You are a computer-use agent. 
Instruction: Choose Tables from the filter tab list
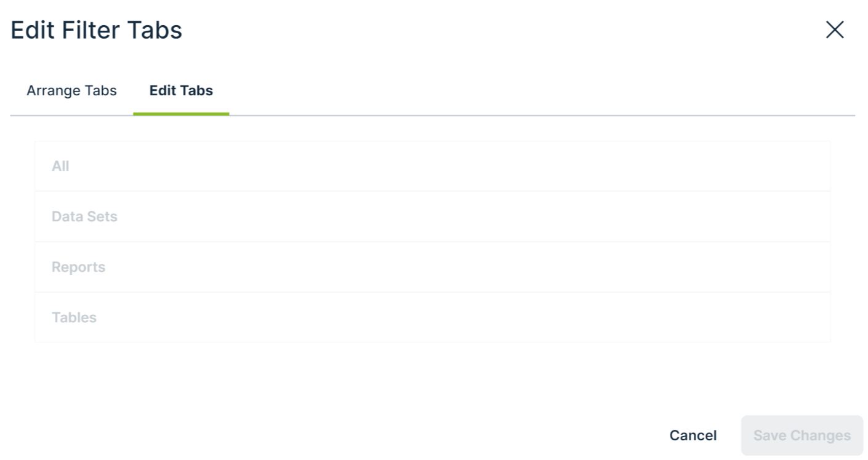click(74, 317)
